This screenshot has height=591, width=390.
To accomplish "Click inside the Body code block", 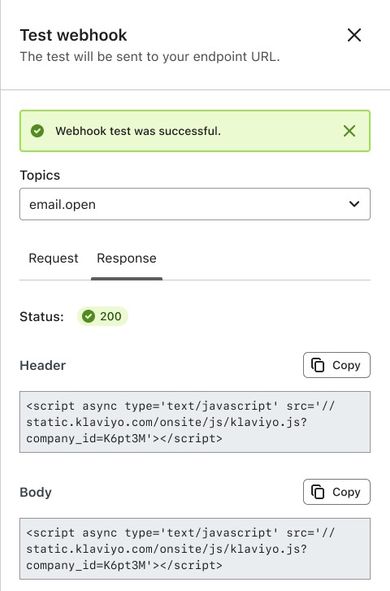I will point(195,548).
